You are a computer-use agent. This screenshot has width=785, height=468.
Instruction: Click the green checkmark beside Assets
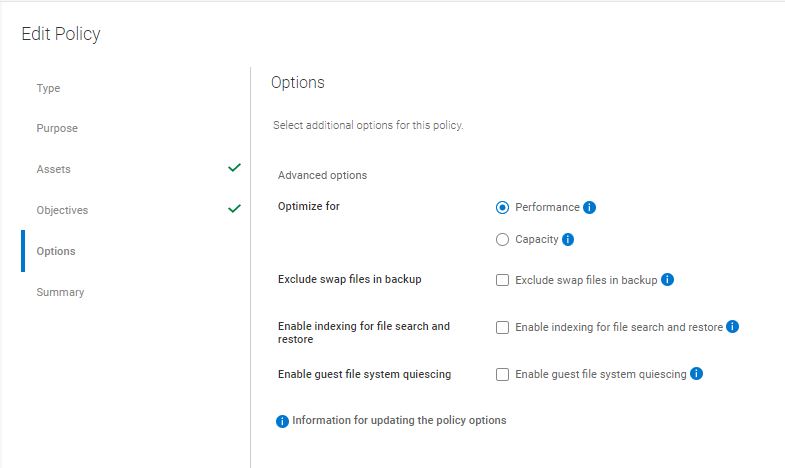click(x=234, y=168)
